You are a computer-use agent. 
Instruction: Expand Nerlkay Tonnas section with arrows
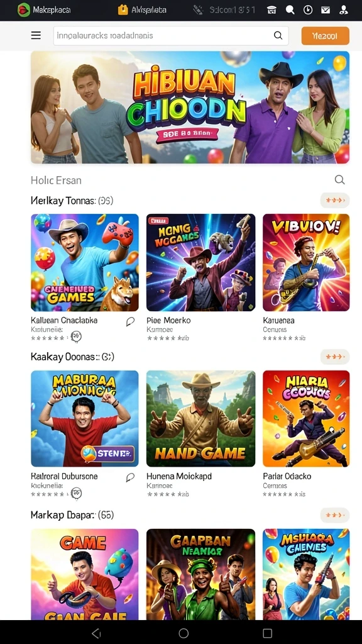click(x=335, y=201)
